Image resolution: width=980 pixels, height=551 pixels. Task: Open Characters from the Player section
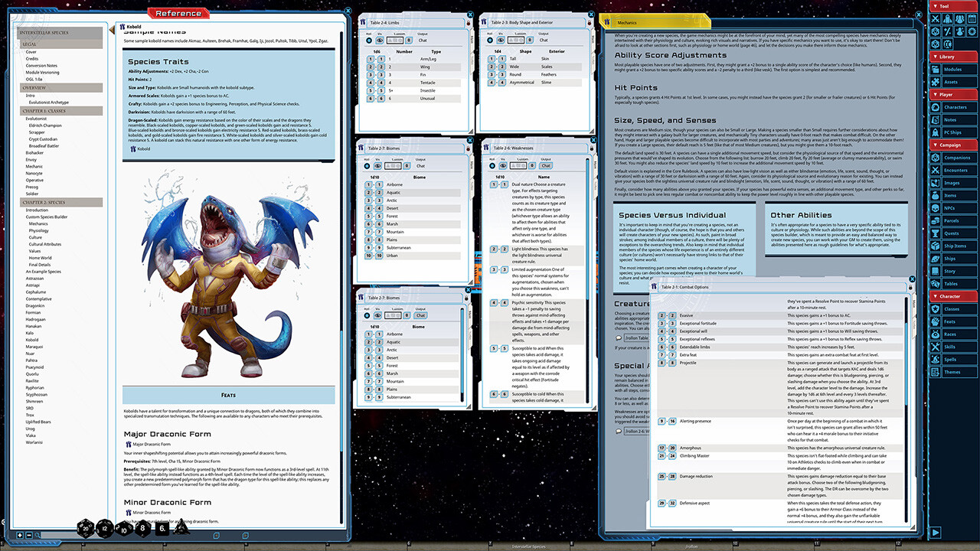tap(957, 106)
